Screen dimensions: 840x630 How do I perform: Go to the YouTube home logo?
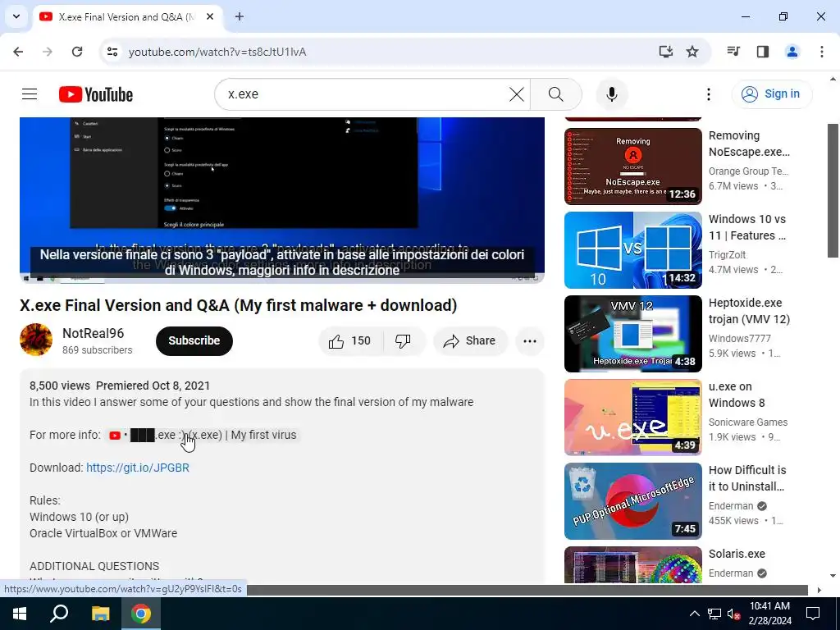(x=96, y=94)
